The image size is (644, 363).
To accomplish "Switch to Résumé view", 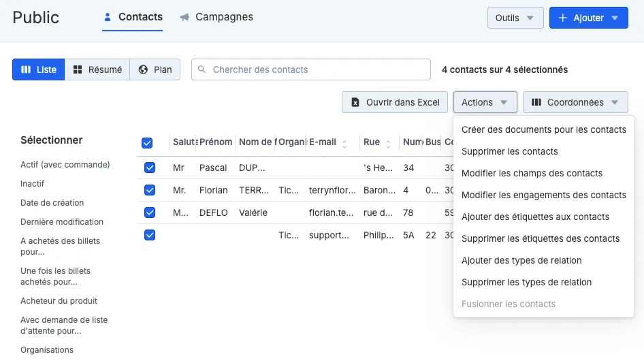I will tap(97, 69).
